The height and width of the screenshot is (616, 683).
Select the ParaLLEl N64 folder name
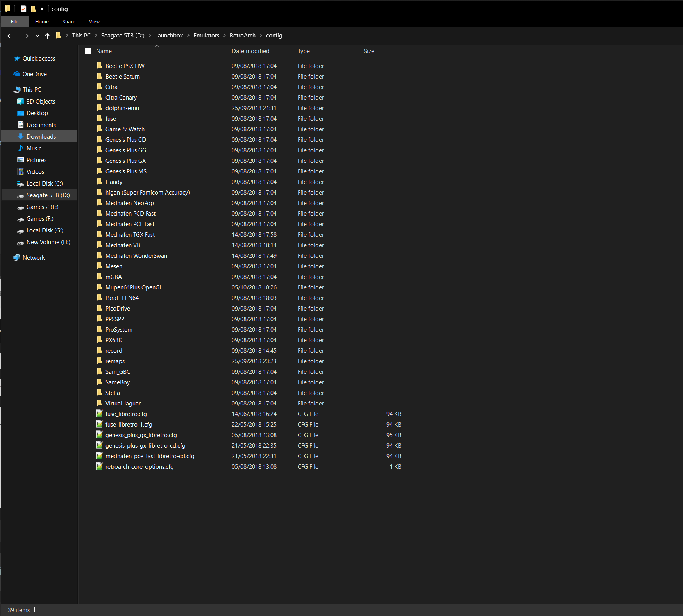pyautogui.click(x=122, y=298)
